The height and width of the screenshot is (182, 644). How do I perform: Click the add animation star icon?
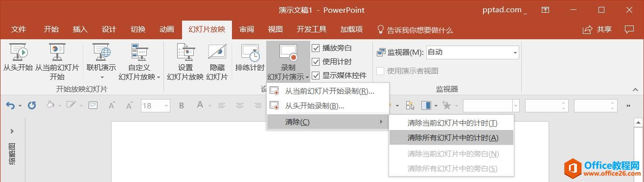tap(446, 105)
